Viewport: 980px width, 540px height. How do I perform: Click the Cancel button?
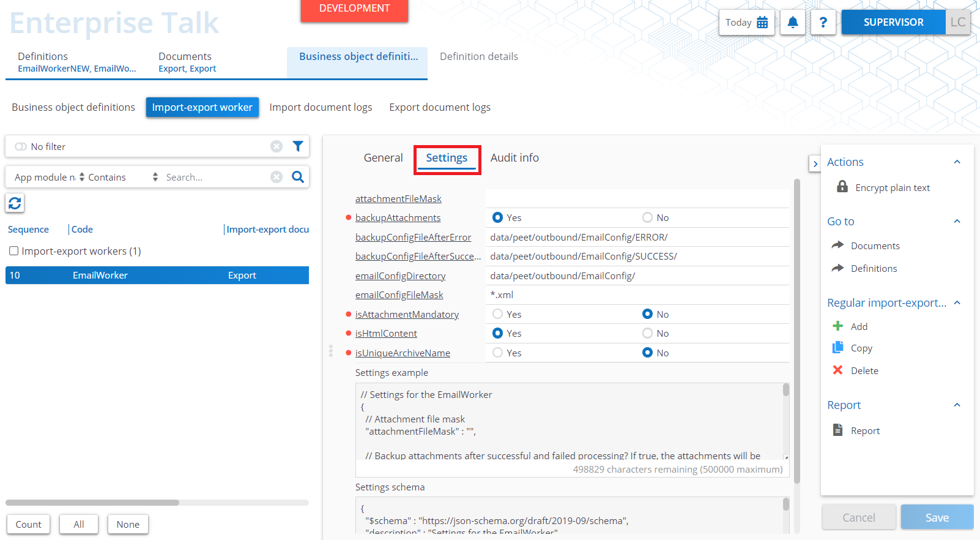click(x=859, y=517)
